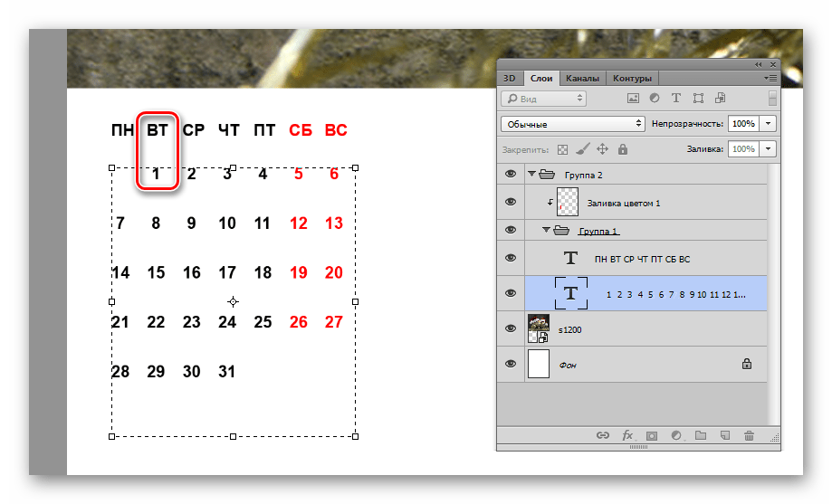The height and width of the screenshot is (504, 832).
Task: Switch to the Контуры tab
Action: [631, 79]
